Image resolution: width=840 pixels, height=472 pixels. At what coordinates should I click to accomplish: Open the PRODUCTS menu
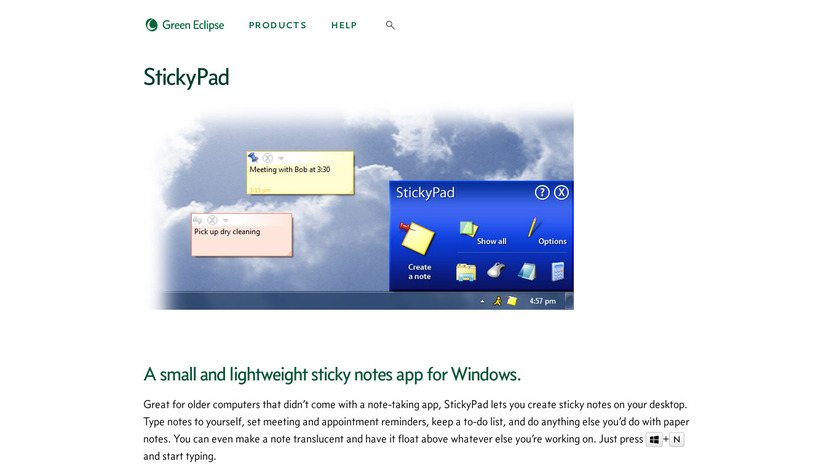point(278,25)
